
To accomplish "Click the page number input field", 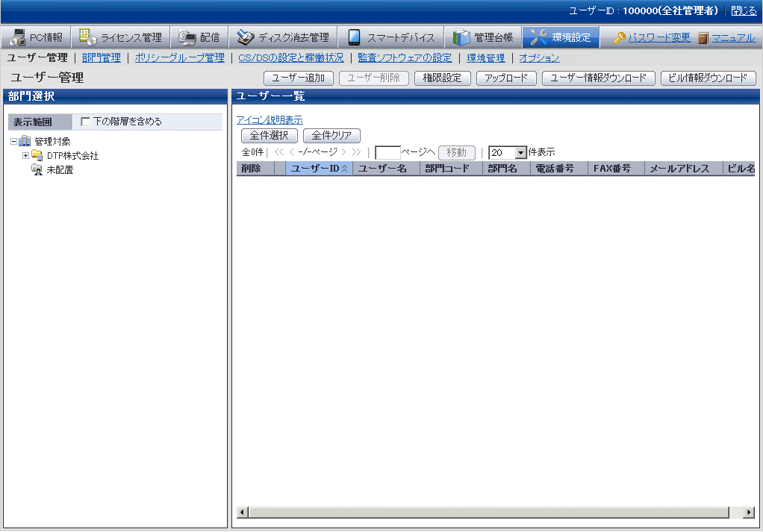I will click(x=387, y=153).
